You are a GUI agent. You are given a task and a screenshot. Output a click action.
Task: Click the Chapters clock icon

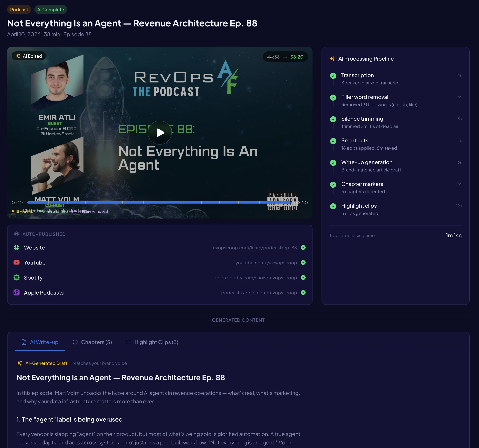tap(75, 342)
